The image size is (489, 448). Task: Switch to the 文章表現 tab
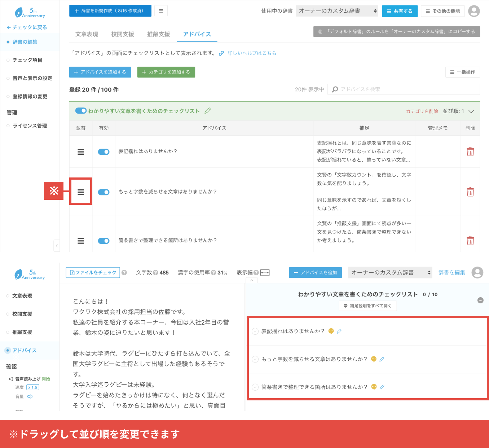pos(87,34)
